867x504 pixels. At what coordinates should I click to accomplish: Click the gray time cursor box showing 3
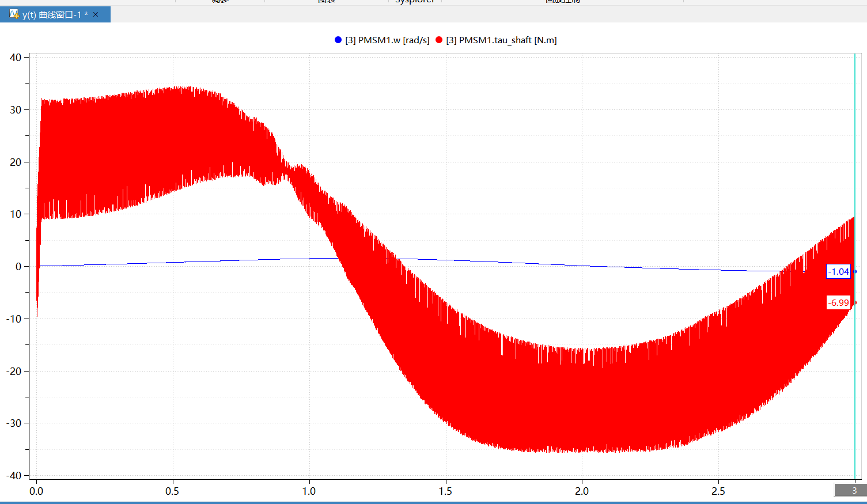(x=850, y=490)
